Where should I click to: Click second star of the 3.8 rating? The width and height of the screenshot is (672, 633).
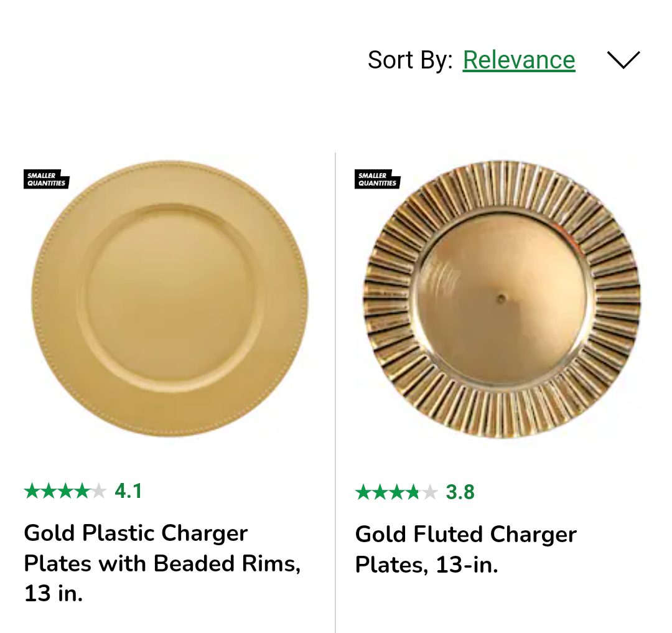point(380,493)
